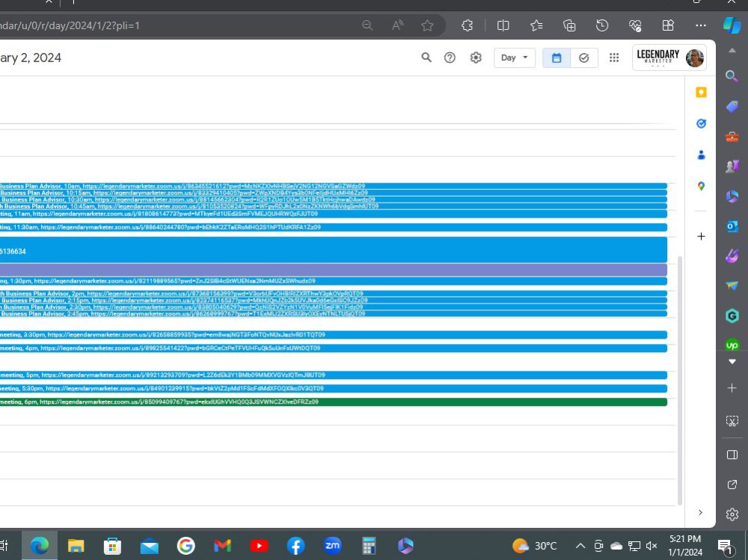Open the 11:30am zoom meeting event
The height and width of the screenshot is (560, 748).
click(333, 227)
